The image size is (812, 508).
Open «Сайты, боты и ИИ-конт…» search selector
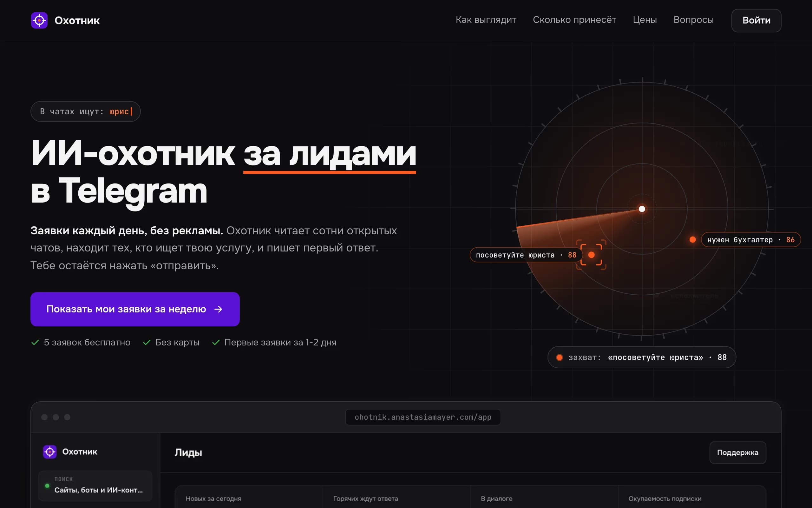coord(95,486)
